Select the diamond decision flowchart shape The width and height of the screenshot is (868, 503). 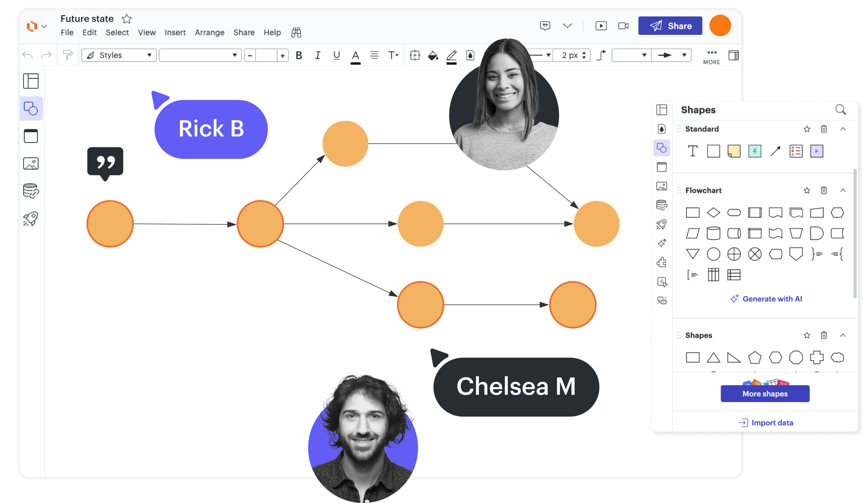713,212
